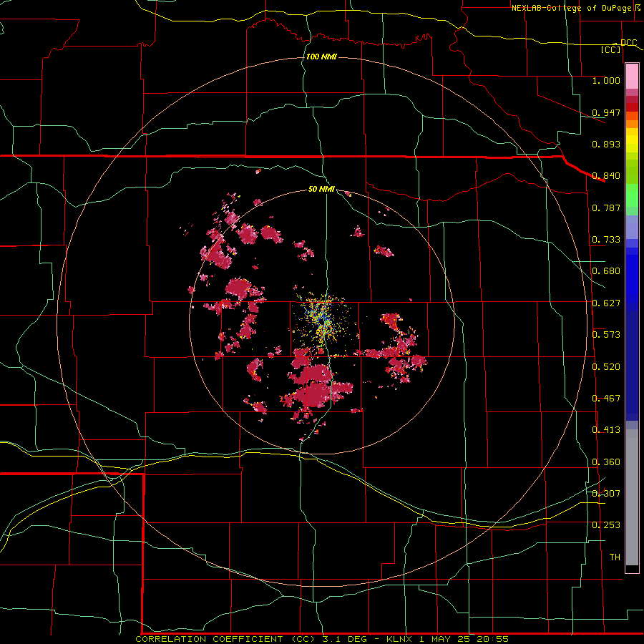This screenshot has width=644, height=644.
Task: Click the 100 NMI range ring label
Action: pos(321,57)
